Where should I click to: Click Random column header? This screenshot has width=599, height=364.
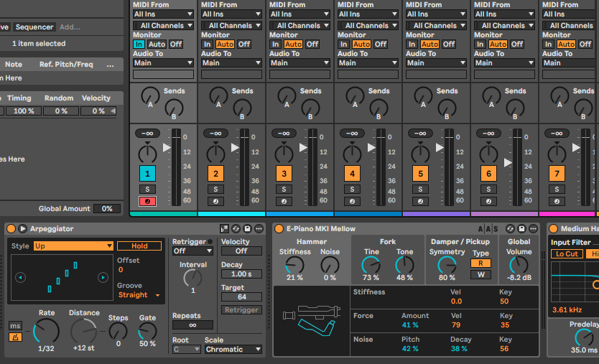coord(59,98)
